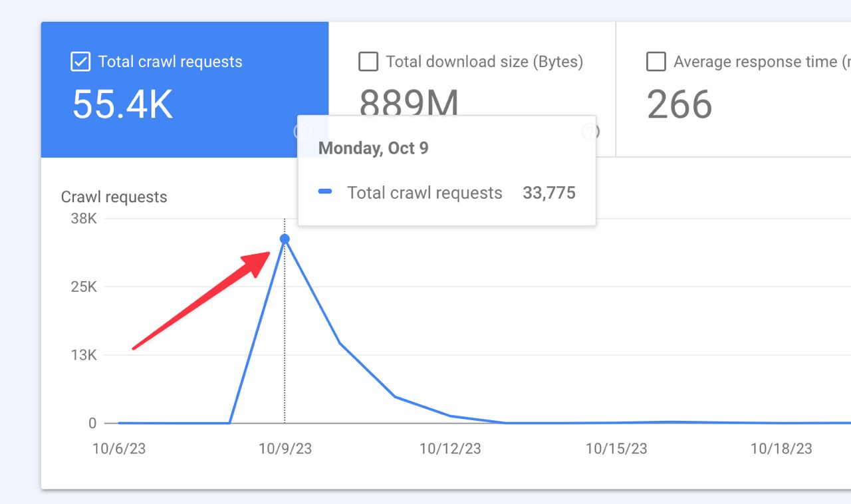Image resolution: width=851 pixels, height=504 pixels.
Task: Click the 10/18/23 date axis label
Action: click(781, 449)
